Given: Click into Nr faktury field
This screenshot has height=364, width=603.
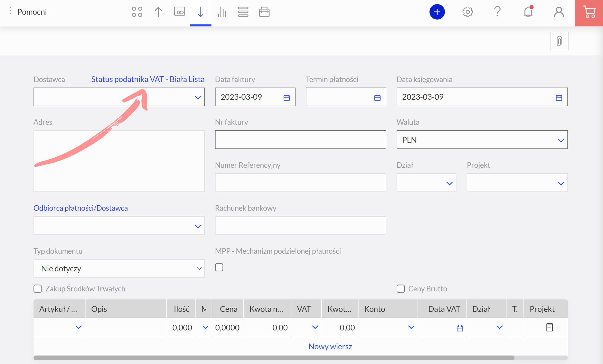Looking at the screenshot, I should (301, 139).
